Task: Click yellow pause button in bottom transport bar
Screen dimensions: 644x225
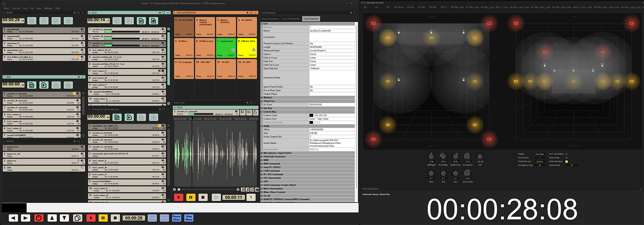Action: point(103,218)
